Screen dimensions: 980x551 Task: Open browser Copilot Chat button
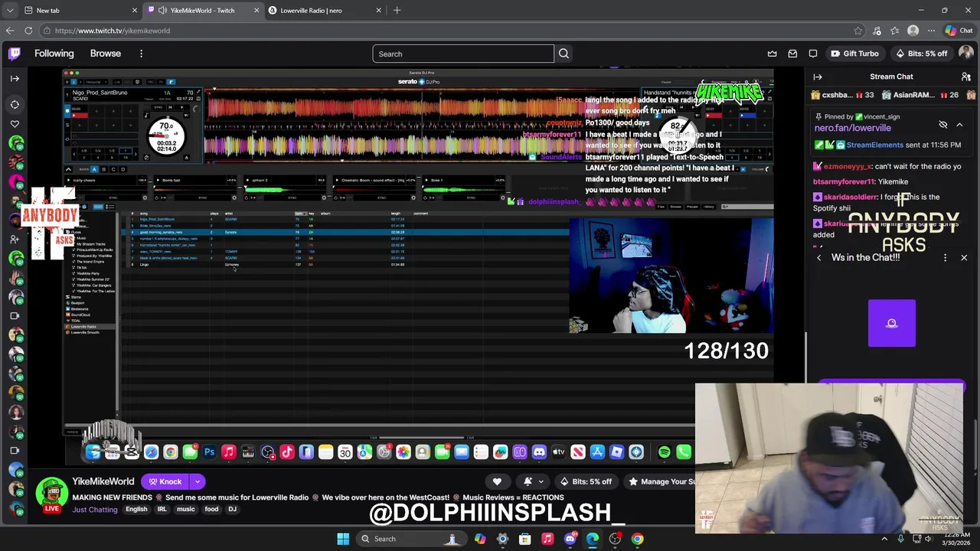959,31
